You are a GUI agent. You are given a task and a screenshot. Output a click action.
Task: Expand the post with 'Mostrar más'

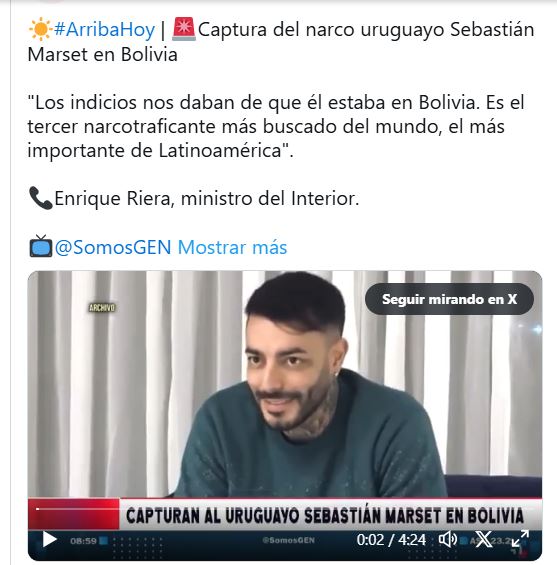pos(232,247)
